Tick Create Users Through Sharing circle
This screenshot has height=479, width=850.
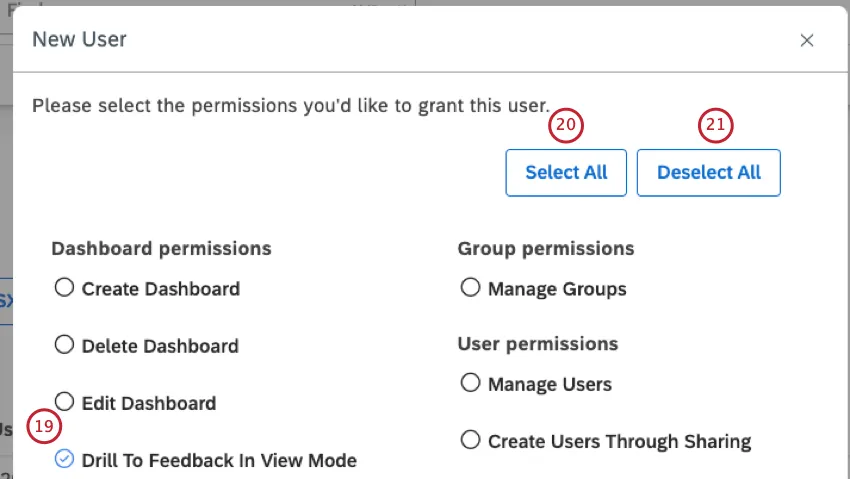pos(470,440)
